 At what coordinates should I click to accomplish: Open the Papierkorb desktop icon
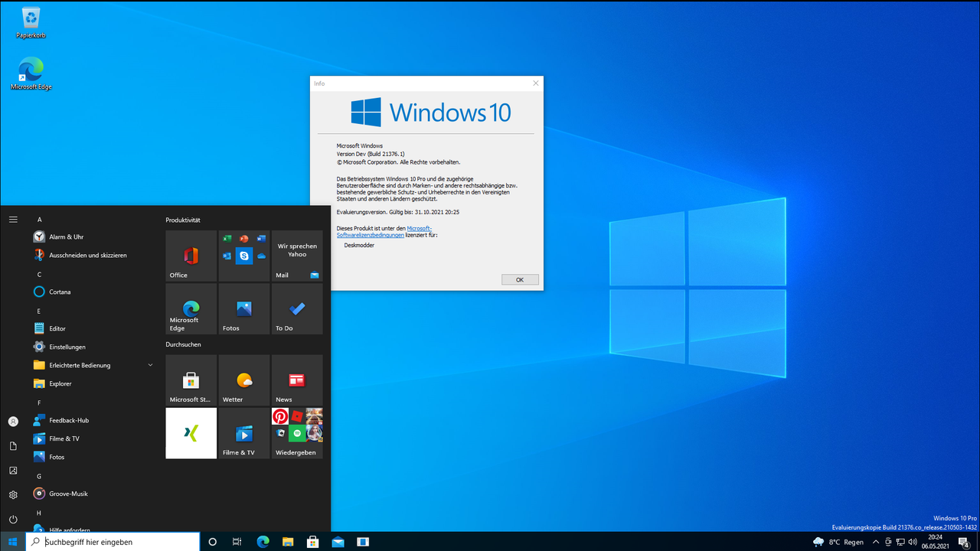pos(31,21)
